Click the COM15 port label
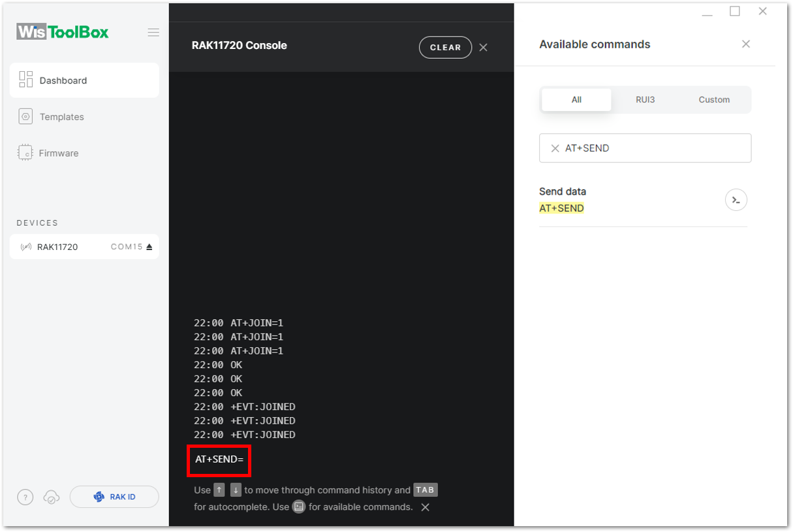Viewport: 793px width, 532px height. click(x=127, y=247)
